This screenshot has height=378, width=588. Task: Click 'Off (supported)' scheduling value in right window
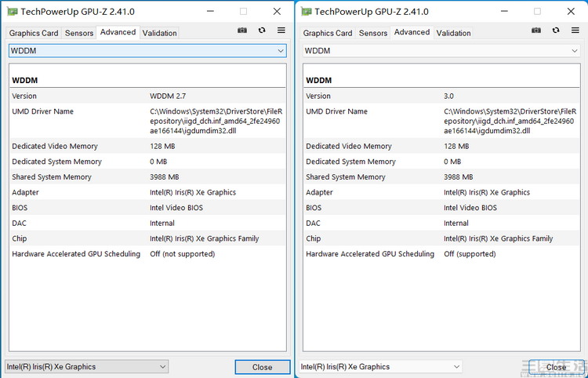click(470, 254)
